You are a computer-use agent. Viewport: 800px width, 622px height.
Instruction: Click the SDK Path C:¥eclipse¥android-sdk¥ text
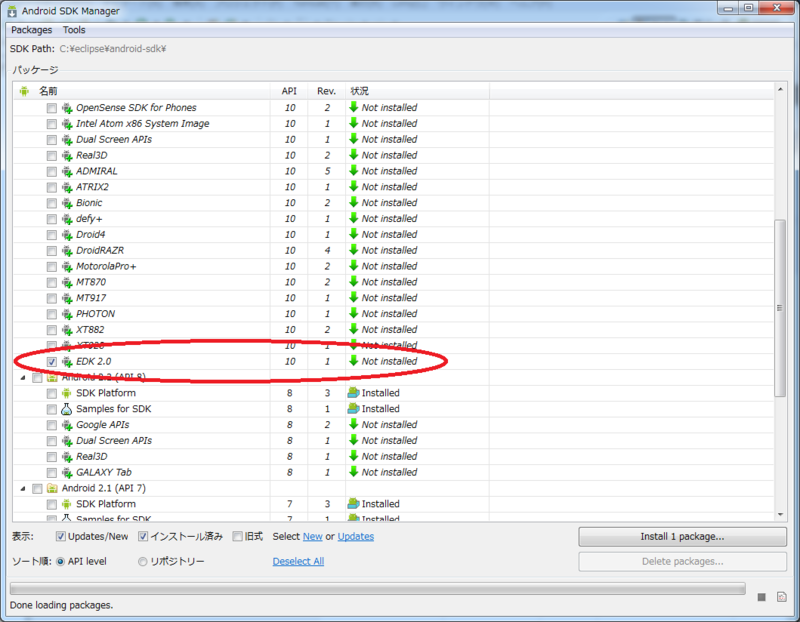pyautogui.click(x=113, y=49)
